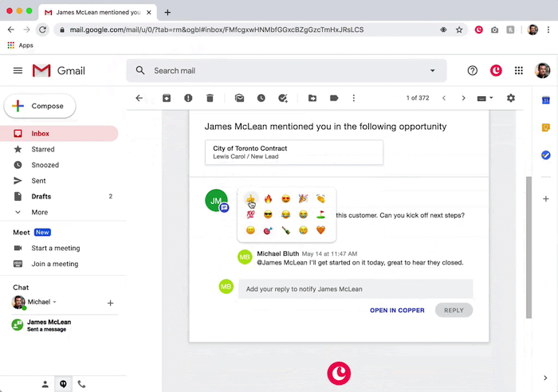Mark the email as unread
Viewport: 558px width, 392px height.
pyautogui.click(x=239, y=98)
